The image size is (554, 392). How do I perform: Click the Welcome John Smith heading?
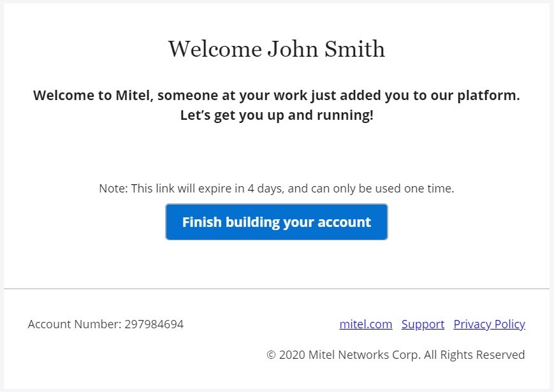[x=276, y=49]
